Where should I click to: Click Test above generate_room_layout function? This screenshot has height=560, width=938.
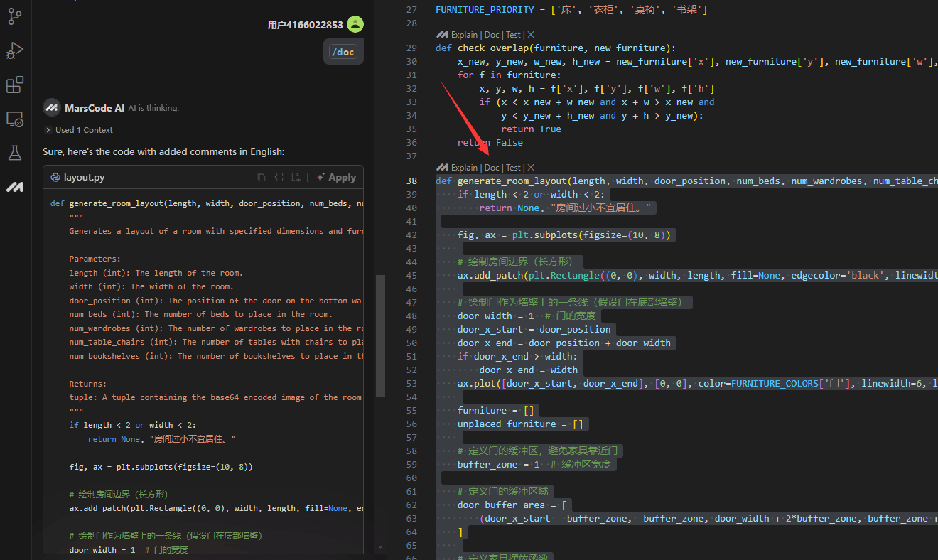[x=513, y=167]
